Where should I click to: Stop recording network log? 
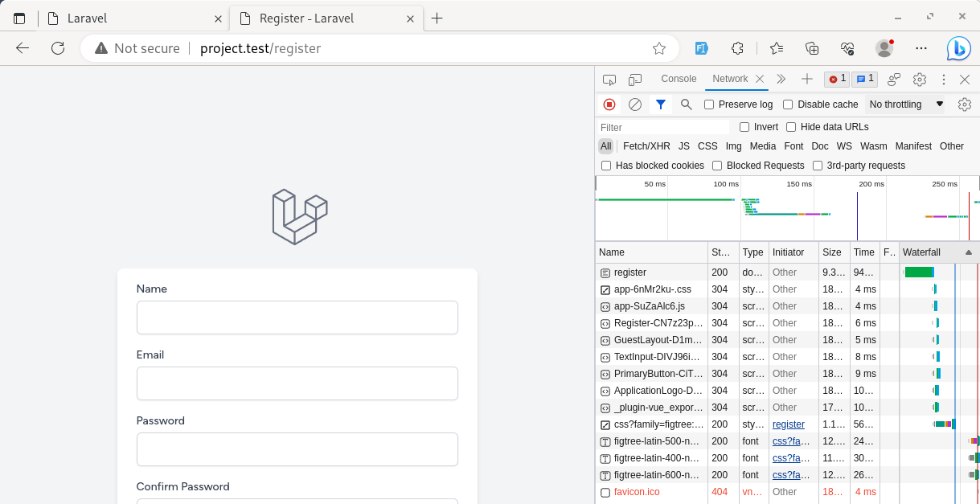coord(609,104)
